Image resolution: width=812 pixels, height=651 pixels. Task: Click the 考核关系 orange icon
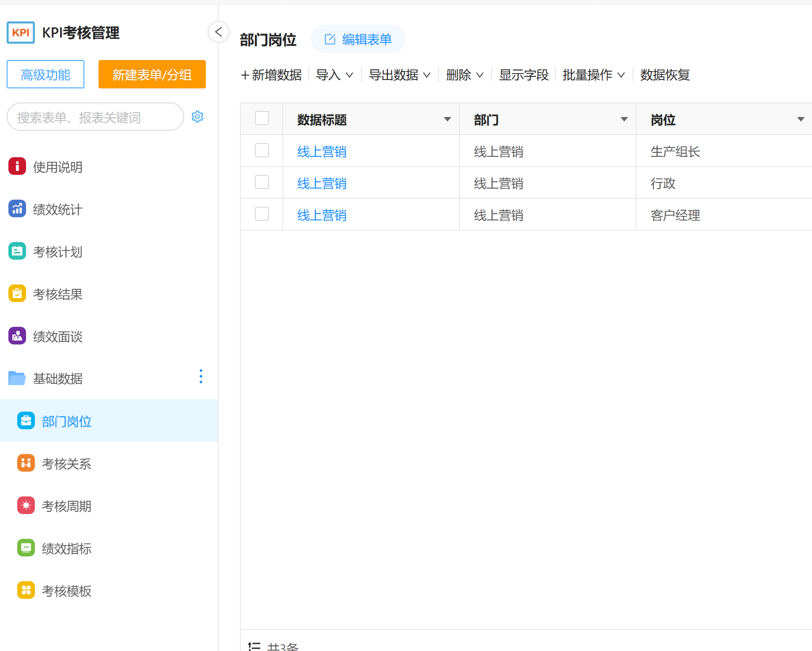[x=26, y=463]
